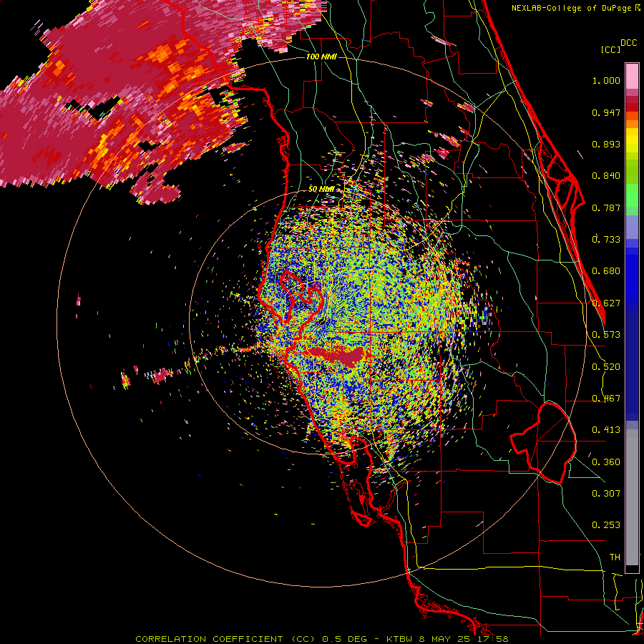Select the 0.360 scale value

(x=606, y=462)
